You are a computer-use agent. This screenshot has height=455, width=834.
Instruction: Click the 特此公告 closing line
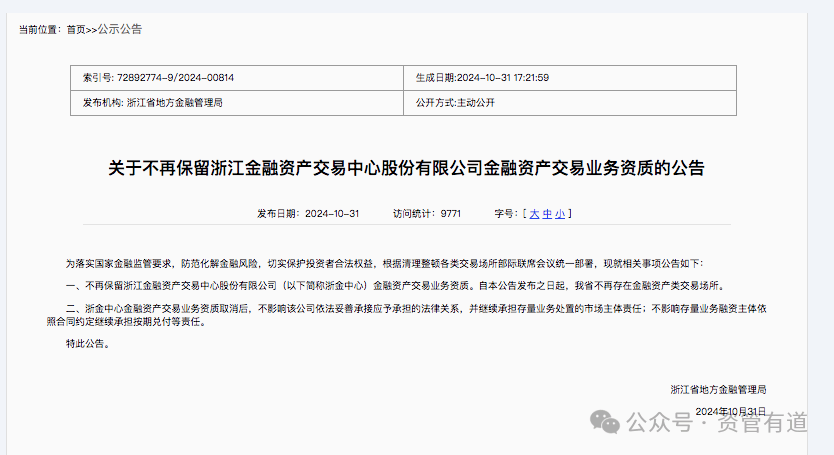point(87,343)
